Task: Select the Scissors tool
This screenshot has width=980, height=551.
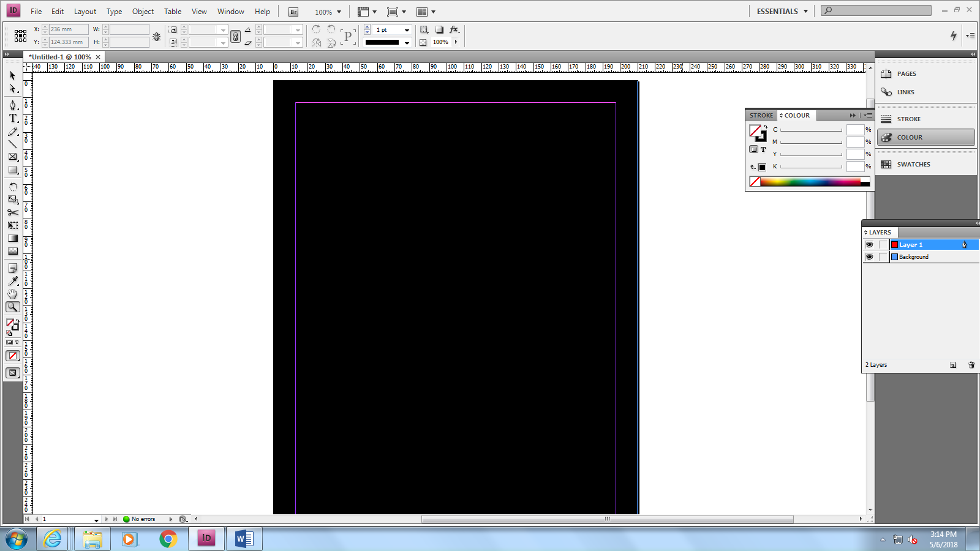Action: (x=12, y=212)
